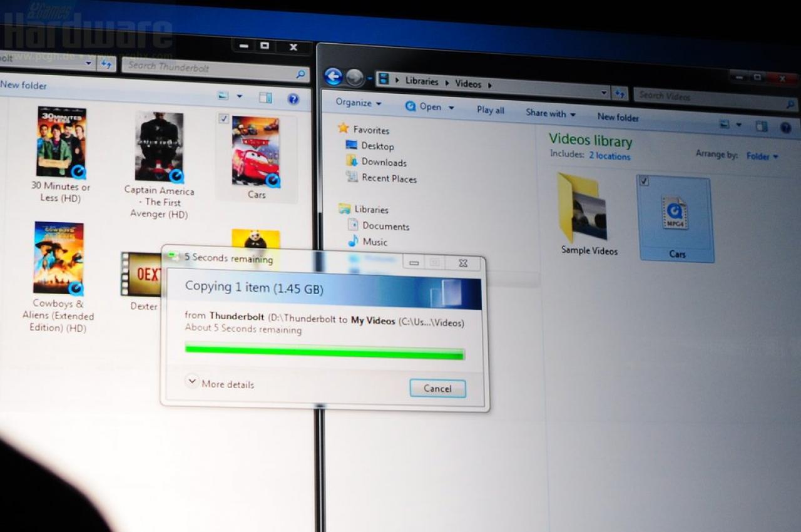801x532 pixels.
Task: Click Videos in the address breadcrumb
Action: (x=468, y=84)
